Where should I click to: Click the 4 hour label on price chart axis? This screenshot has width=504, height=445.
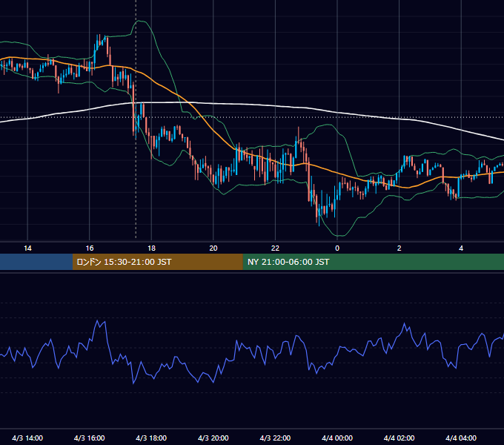[461, 248]
